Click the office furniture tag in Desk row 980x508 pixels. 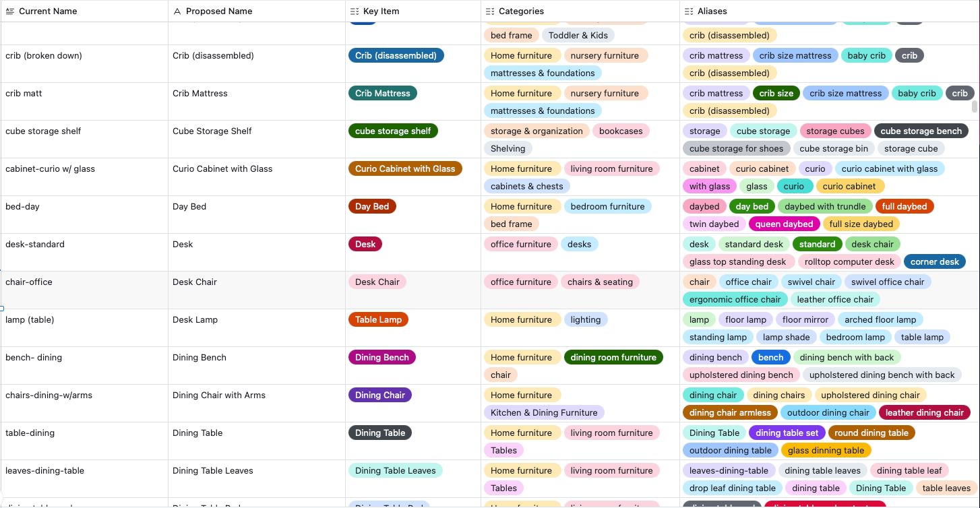(520, 244)
